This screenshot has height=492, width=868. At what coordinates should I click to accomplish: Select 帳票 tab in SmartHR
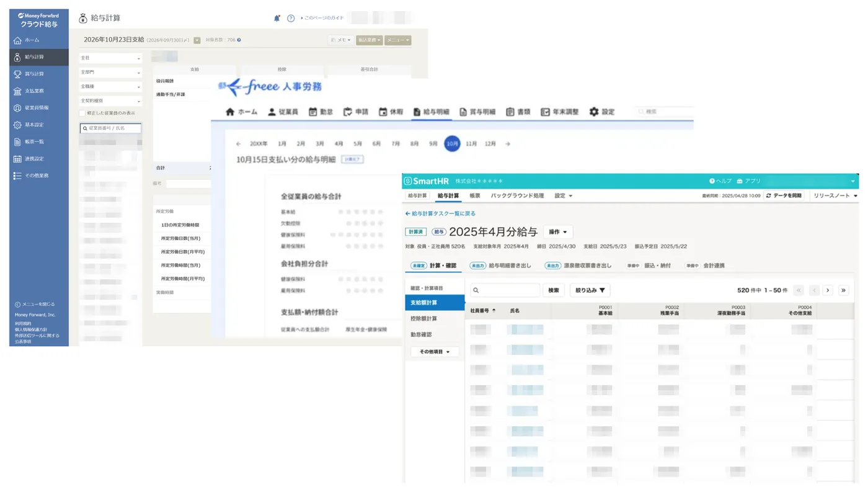[x=474, y=195]
